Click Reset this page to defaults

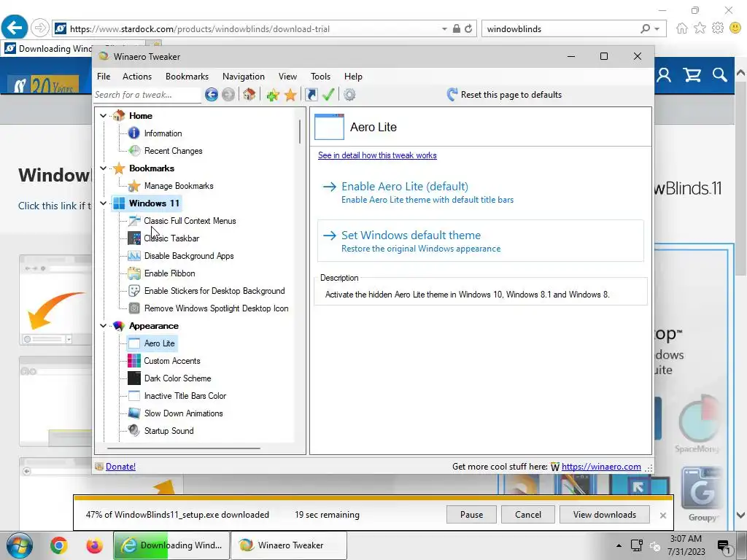504,95
